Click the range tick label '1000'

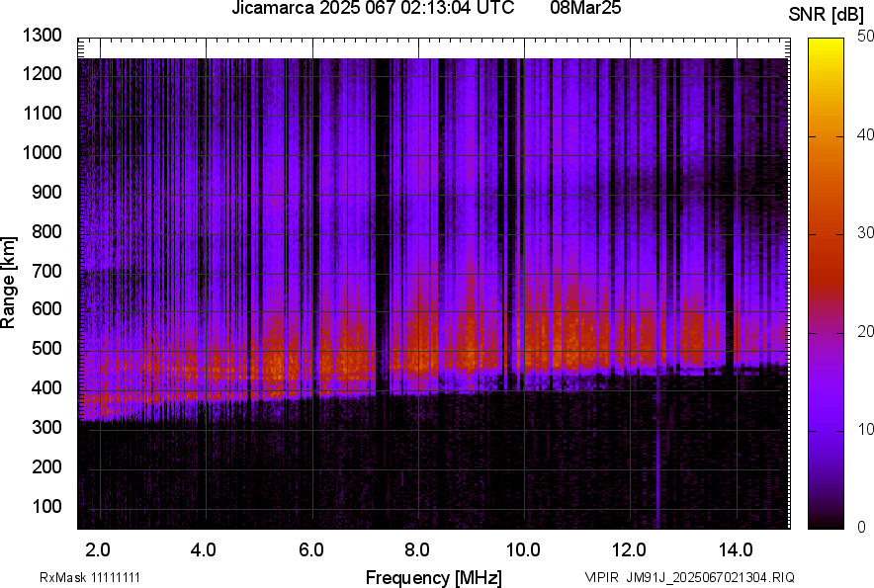[42, 152]
